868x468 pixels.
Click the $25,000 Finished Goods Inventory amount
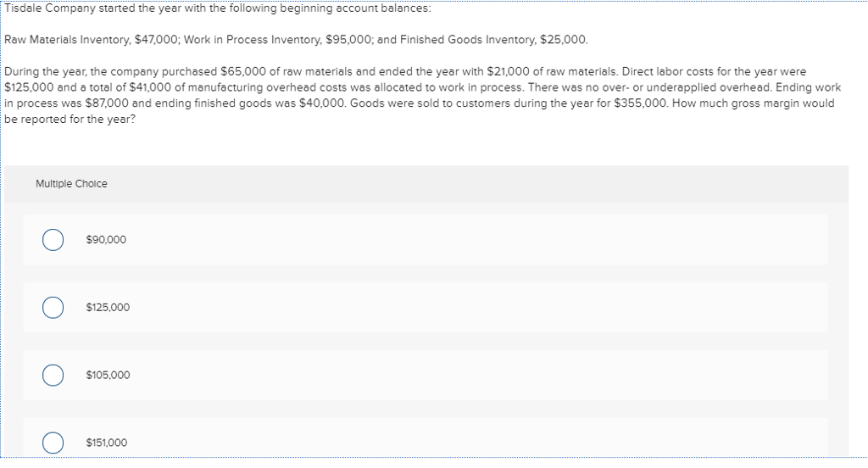[565, 41]
